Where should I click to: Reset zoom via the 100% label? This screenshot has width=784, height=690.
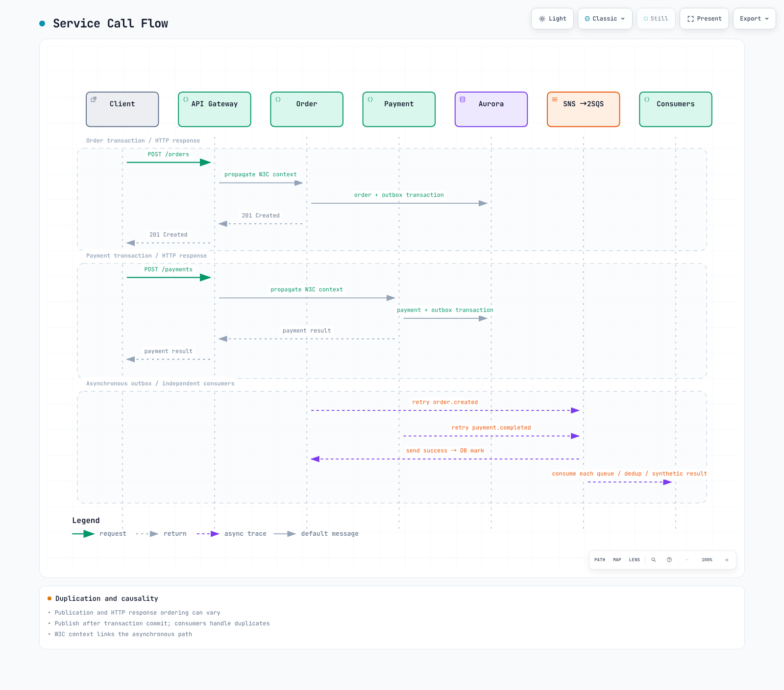[707, 560]
